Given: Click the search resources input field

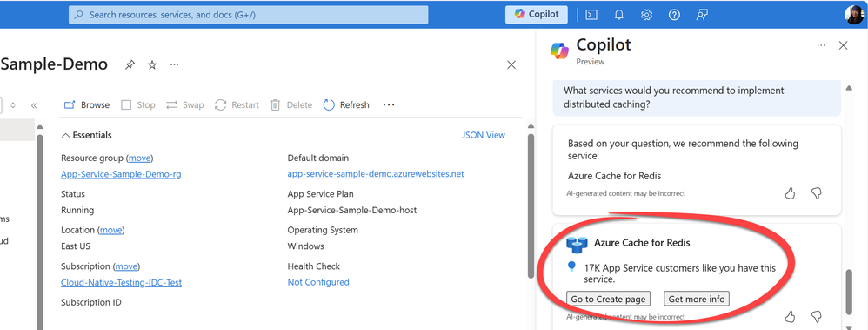Looking at the screenshot, I should 249,15.
